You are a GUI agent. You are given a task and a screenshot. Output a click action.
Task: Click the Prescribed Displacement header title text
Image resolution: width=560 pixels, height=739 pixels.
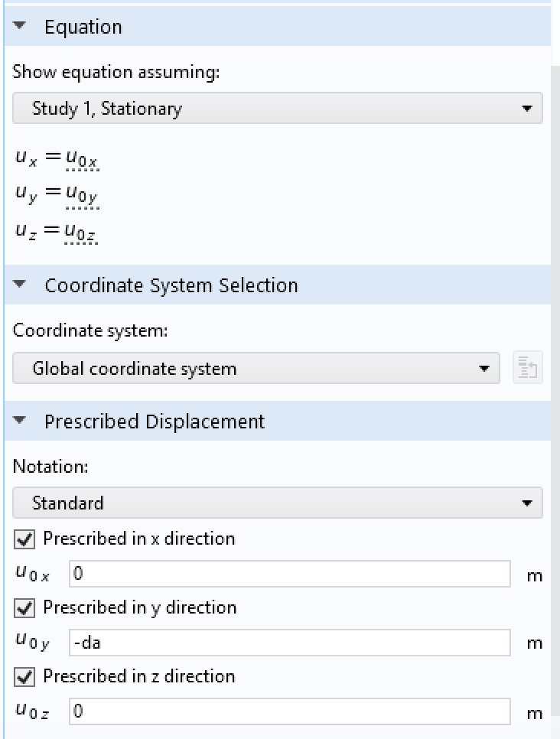155,422
